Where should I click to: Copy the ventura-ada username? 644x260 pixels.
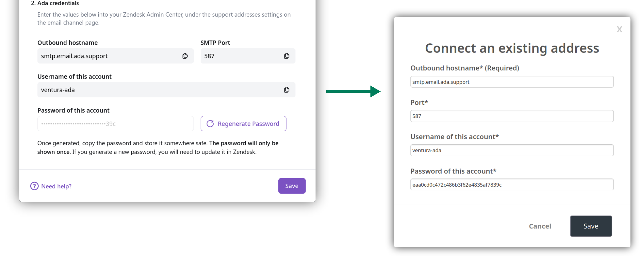coord(287,90)
